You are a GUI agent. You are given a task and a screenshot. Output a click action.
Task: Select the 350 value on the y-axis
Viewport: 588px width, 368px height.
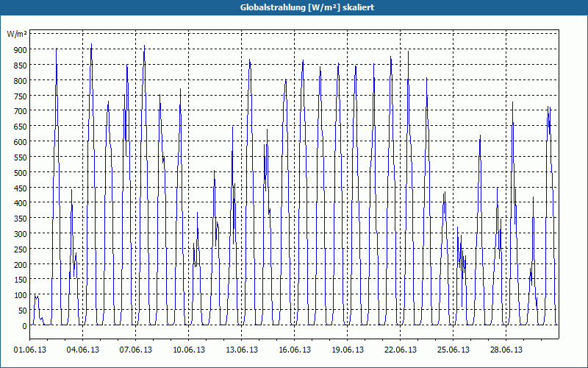21,219
